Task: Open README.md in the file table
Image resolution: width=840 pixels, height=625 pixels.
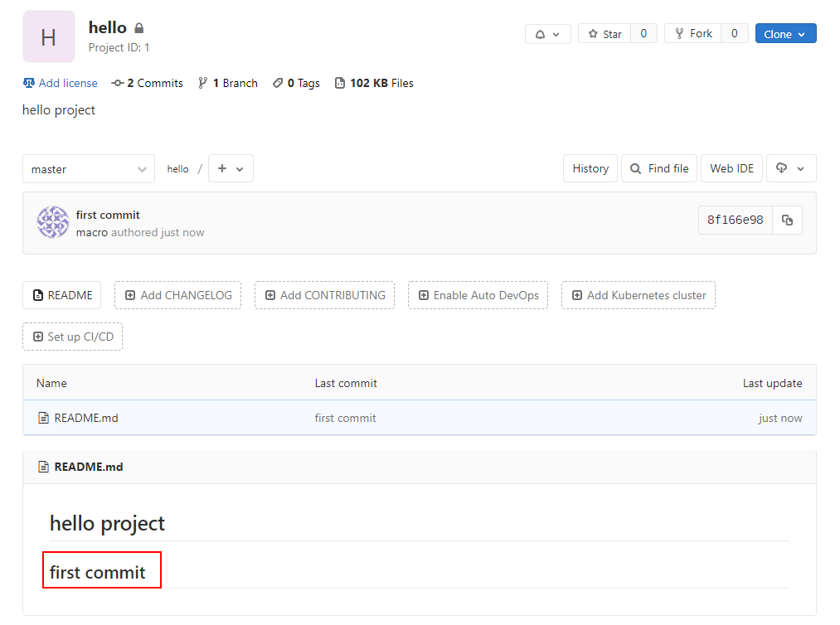Action: coord(86,418)
